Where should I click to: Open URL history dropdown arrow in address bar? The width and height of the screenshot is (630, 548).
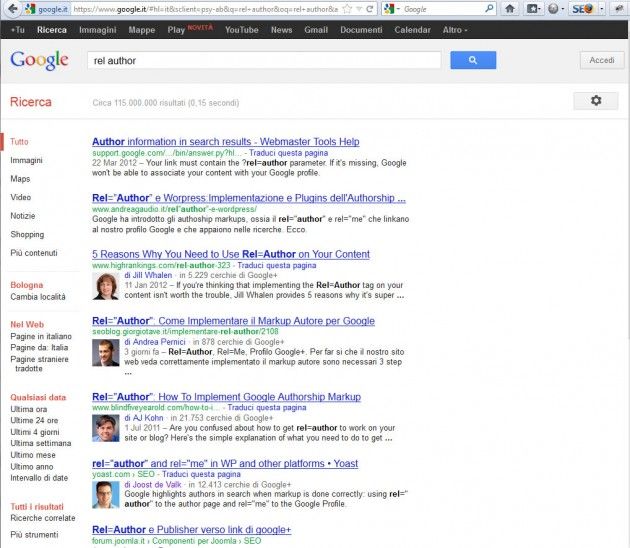(360, 9)
